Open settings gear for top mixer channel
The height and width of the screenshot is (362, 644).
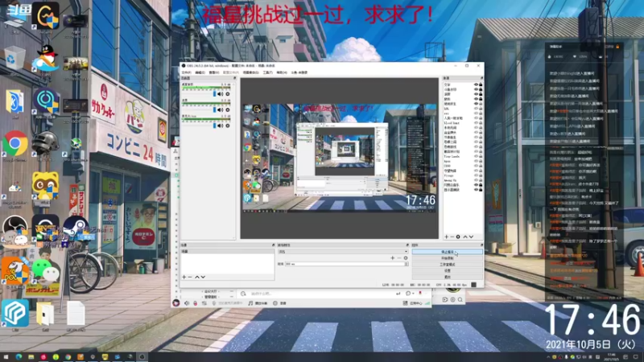pyautogui.click(x=228, y=94)
